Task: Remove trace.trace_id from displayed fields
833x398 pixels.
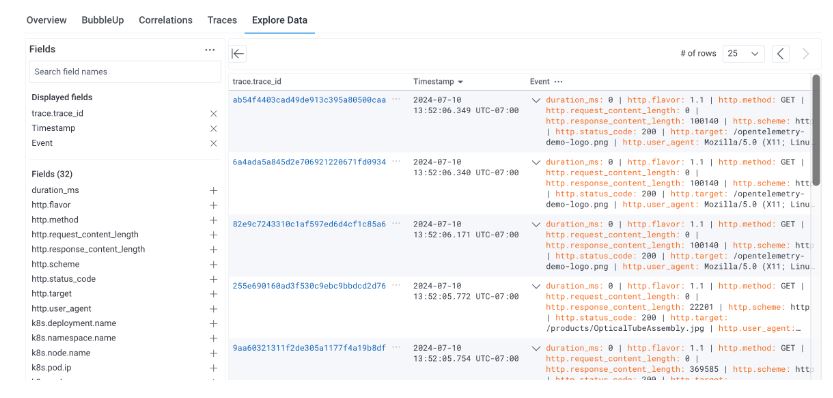Action: (214, 114)
